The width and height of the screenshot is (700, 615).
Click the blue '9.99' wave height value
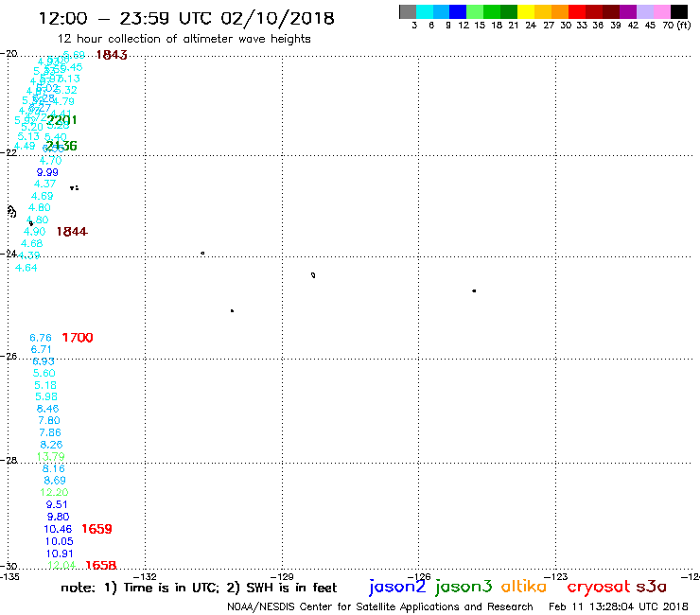click(47, 172)
